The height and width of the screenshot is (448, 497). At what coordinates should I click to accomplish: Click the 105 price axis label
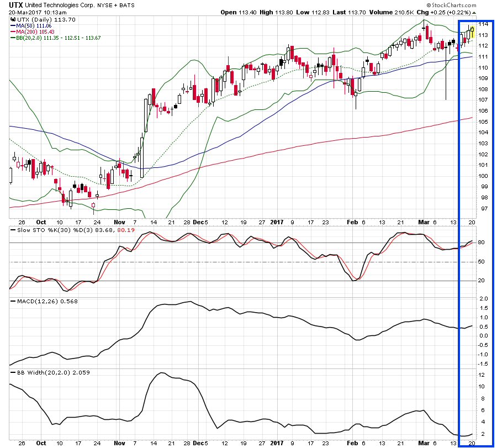(x=483, y=122)
